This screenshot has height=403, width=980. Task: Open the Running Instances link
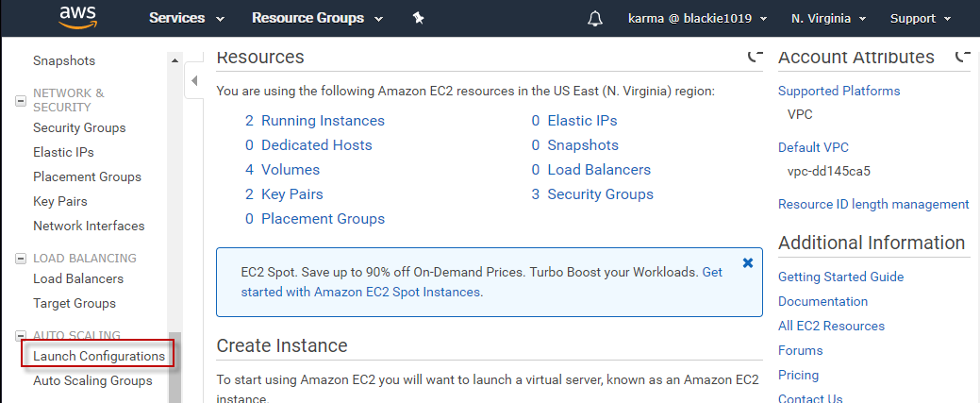[x=323, y=121]
